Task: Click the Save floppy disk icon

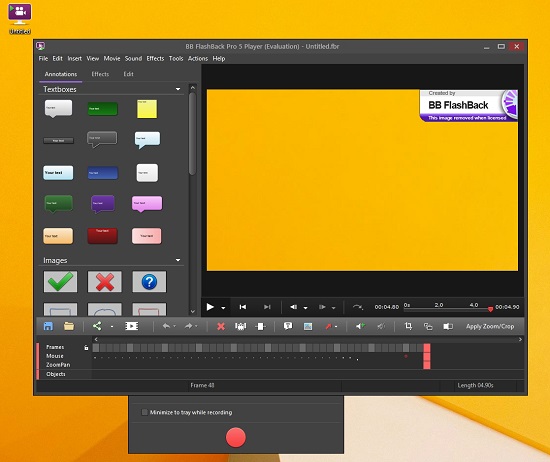Action: tap(48, 326)
